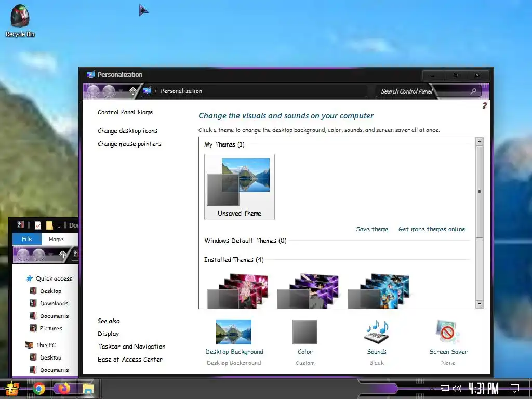Open the recent locations dropdown in Personalization
The height and width of the screenshot is (399, 532).
tap(121, 91)
